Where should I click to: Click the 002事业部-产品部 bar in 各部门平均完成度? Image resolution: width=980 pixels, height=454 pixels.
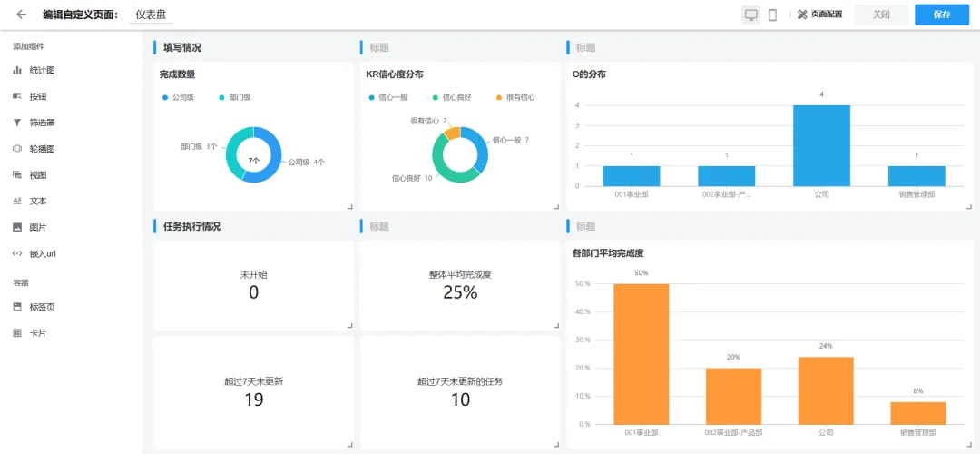pos(734,397)
